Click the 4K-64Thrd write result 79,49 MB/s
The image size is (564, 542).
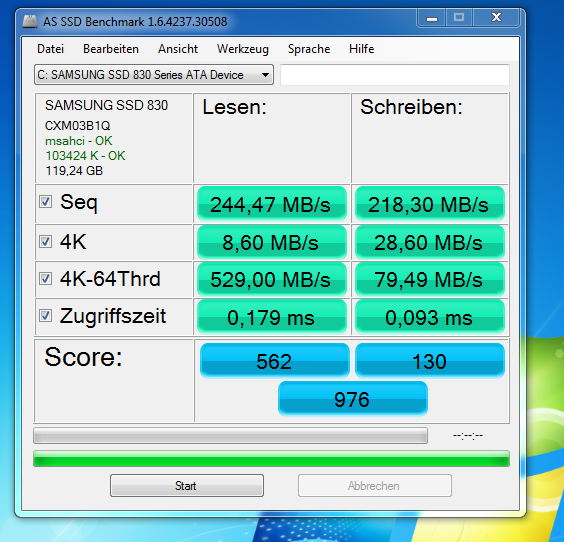pos(429,279)
